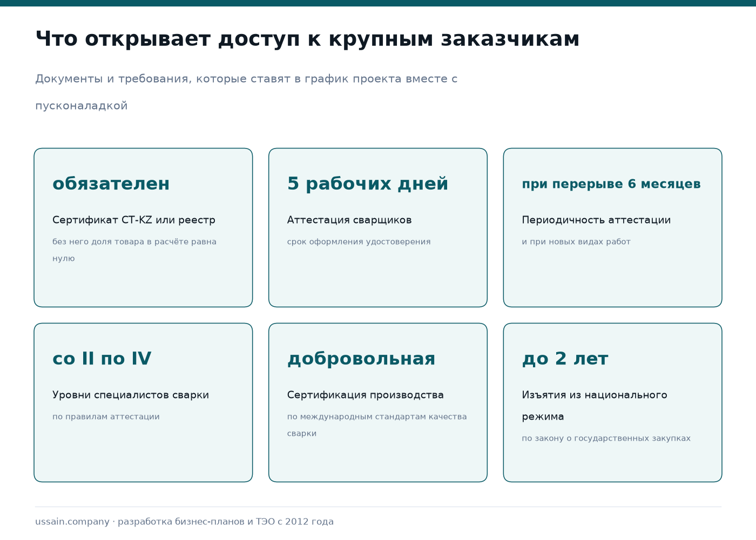Image resolution: width=756 pixels, height=540 pixels.
Task: Click the 'со II по IV' heading
Action: pos(102,359)
